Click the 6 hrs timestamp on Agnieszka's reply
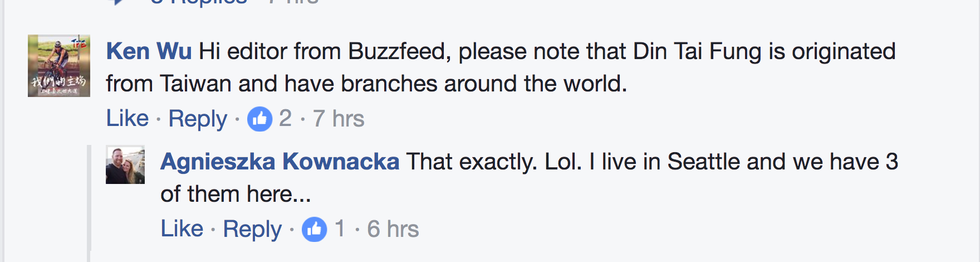 pyautogui.click(x=393, y=229)
